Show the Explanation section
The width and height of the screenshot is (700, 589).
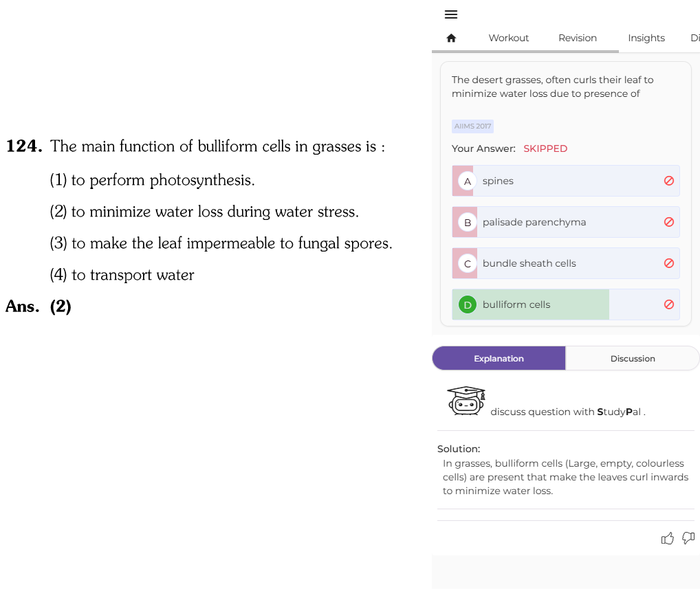tap(499, 358)
